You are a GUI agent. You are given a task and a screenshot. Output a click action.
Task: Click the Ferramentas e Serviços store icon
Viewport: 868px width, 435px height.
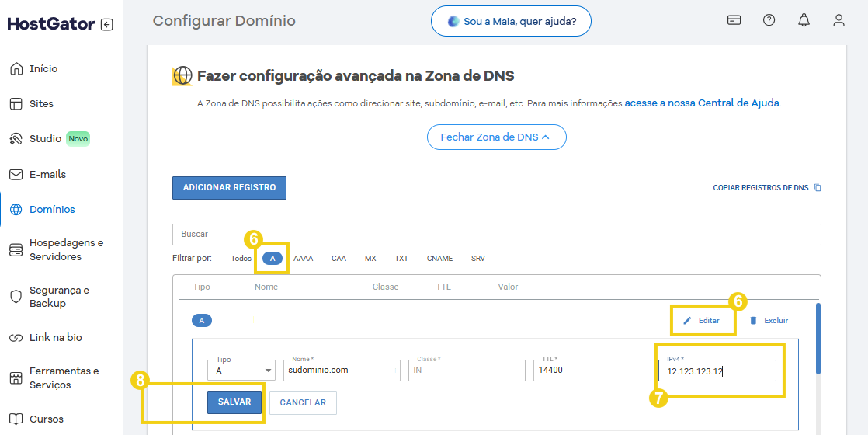click(x=16, y=378)
